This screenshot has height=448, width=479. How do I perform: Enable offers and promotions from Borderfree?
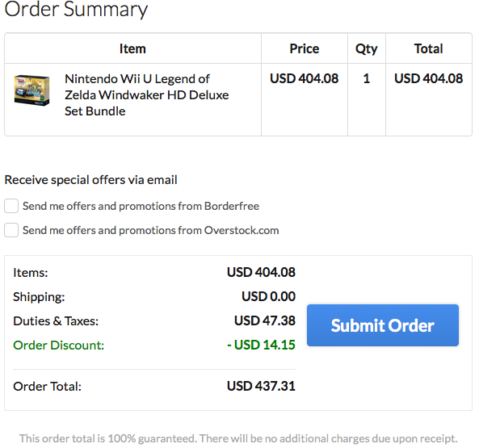click(11, 206)
